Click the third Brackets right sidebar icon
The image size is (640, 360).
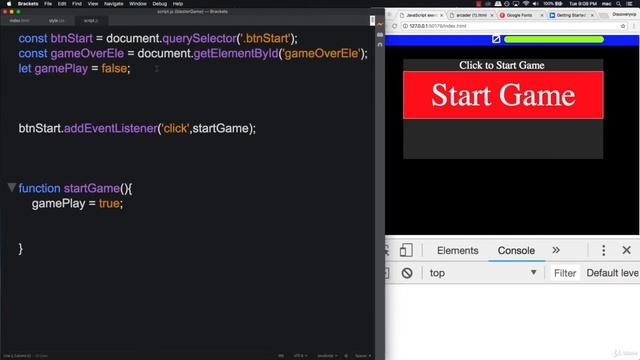(380, 44)
